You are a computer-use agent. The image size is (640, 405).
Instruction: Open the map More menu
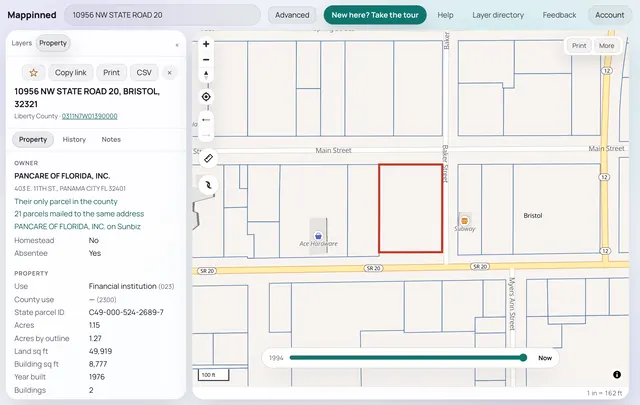point(607,46)
